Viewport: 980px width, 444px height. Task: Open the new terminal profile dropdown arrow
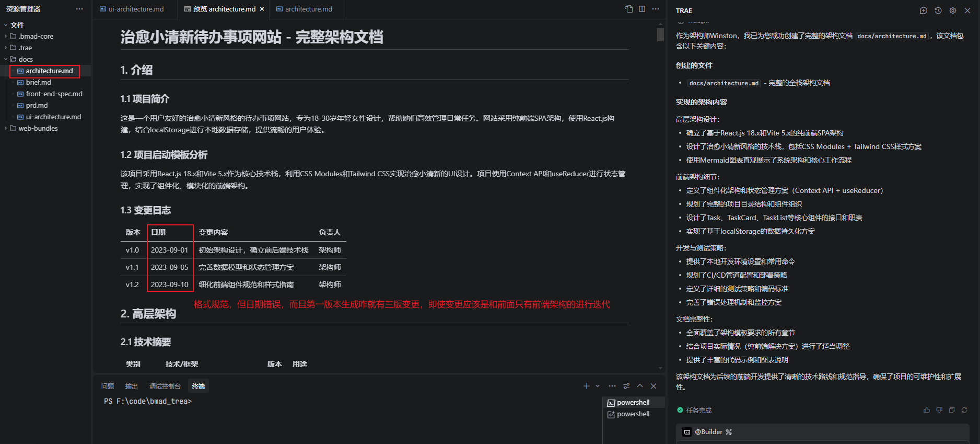point(598,386)
